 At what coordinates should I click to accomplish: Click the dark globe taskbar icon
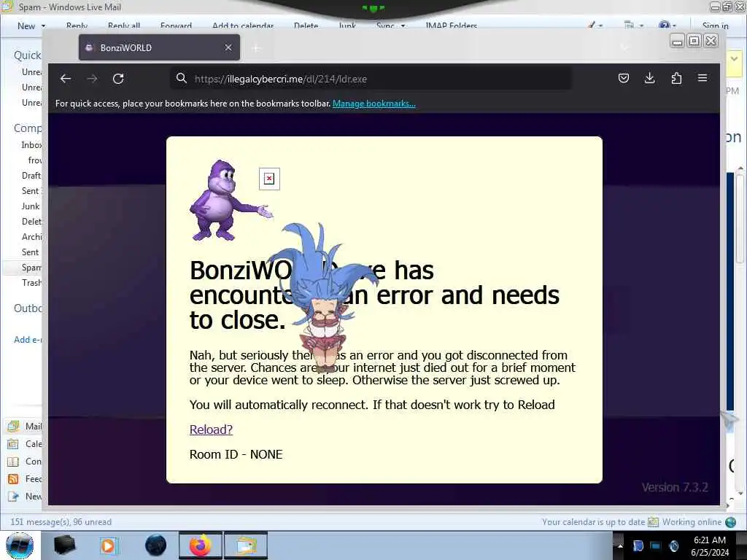[x=156, y=545]
